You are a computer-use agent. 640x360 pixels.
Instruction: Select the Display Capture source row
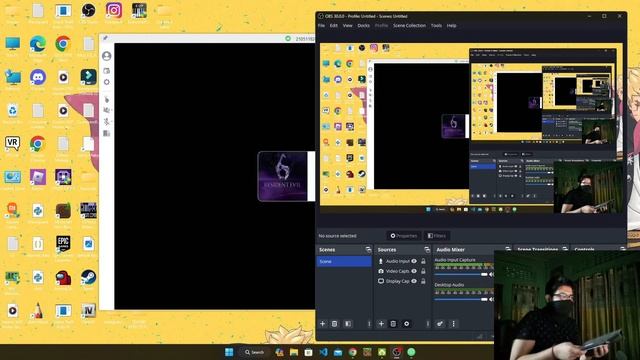point(402,281)
